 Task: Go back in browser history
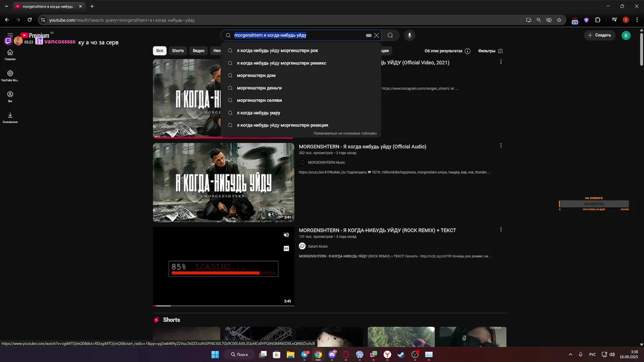point(7,20)
